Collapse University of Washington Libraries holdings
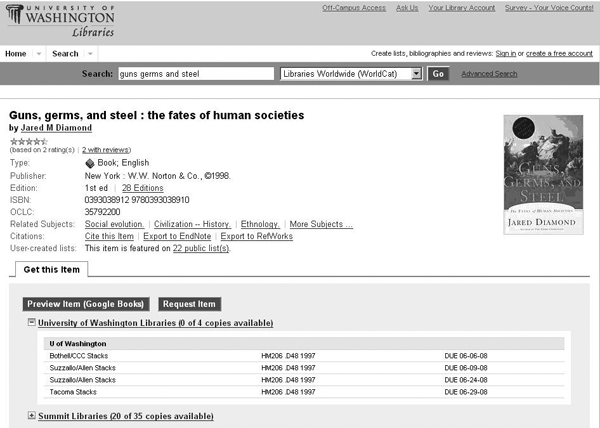 click(32, 323)
